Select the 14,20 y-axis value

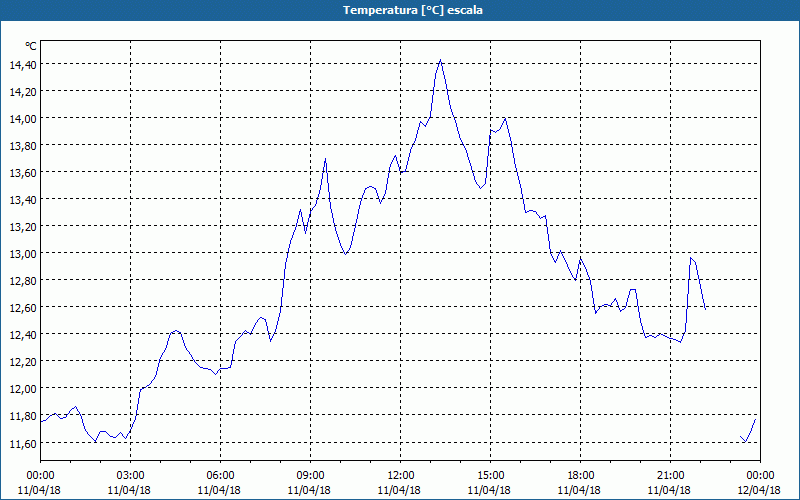pyautogui.click(x=22, y=92)
